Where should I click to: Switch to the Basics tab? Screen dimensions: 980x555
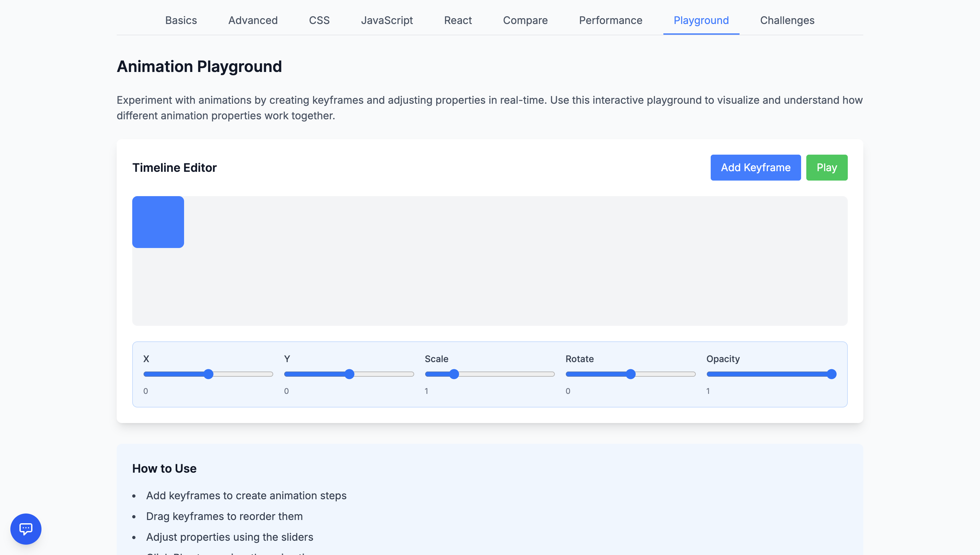point(181,20)
